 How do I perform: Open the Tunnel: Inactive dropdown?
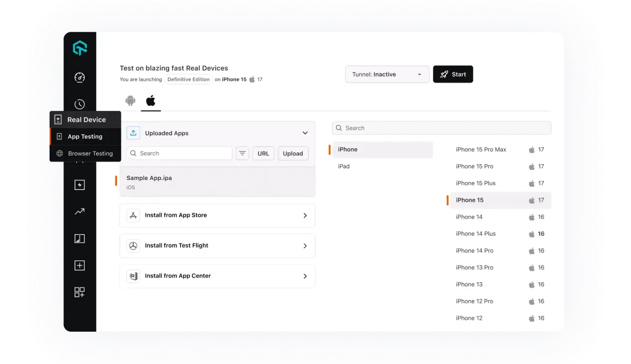click(387, 75)
